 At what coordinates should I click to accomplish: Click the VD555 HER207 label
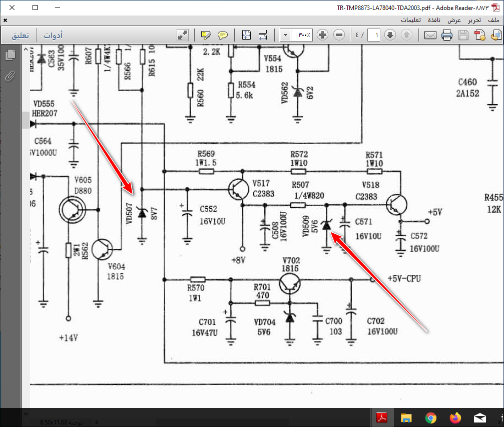(x=44, y=108)
